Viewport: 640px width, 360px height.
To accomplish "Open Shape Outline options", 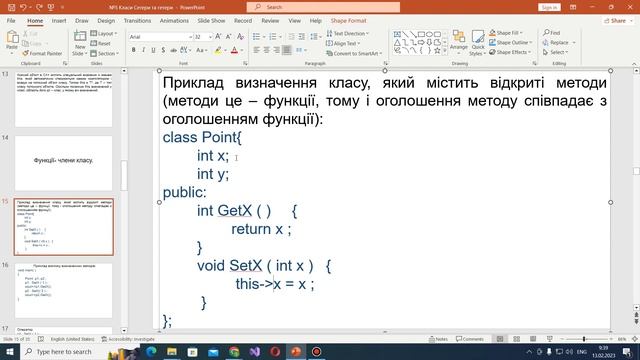I will pos(511,42).
